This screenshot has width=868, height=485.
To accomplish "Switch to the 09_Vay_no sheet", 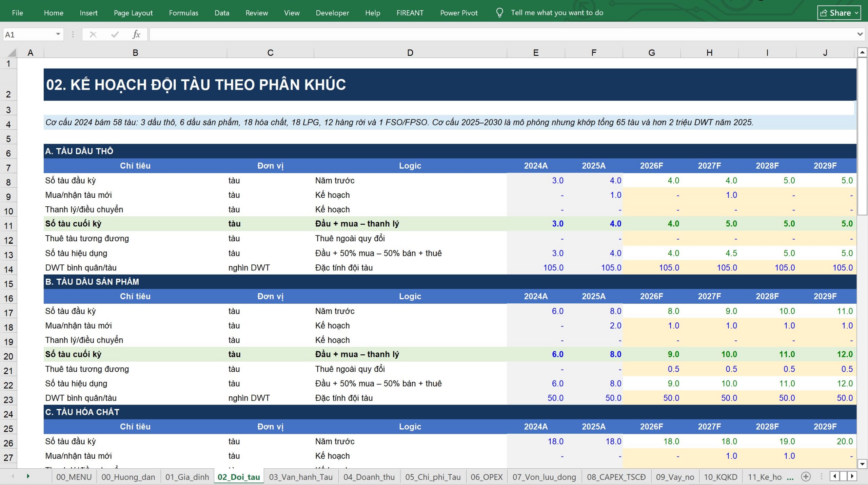I will click(675, 477).
